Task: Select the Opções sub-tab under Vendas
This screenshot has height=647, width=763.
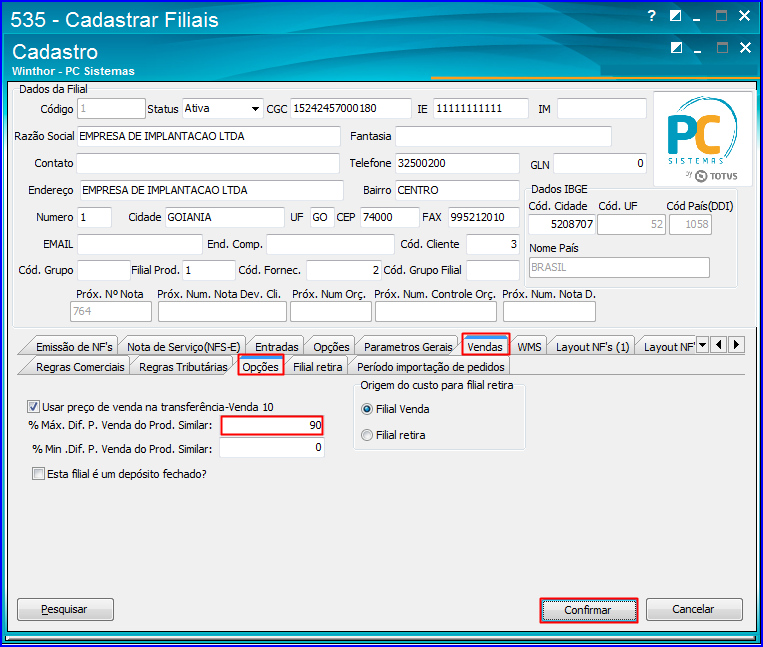Action: (261, 366)
